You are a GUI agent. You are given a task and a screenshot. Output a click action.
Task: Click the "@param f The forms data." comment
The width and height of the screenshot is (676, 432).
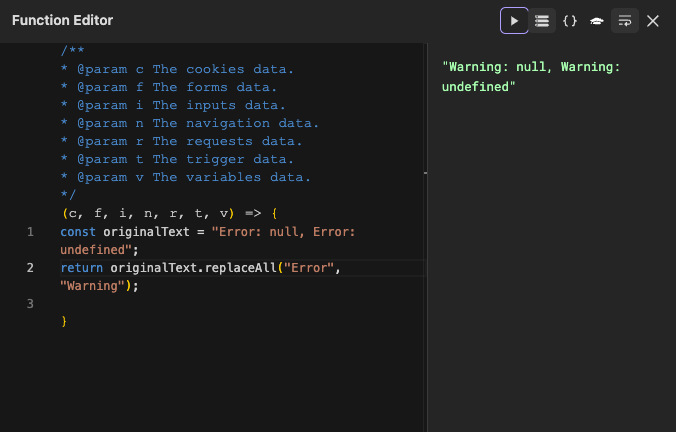pyautogui.click(x=169, y=87)
